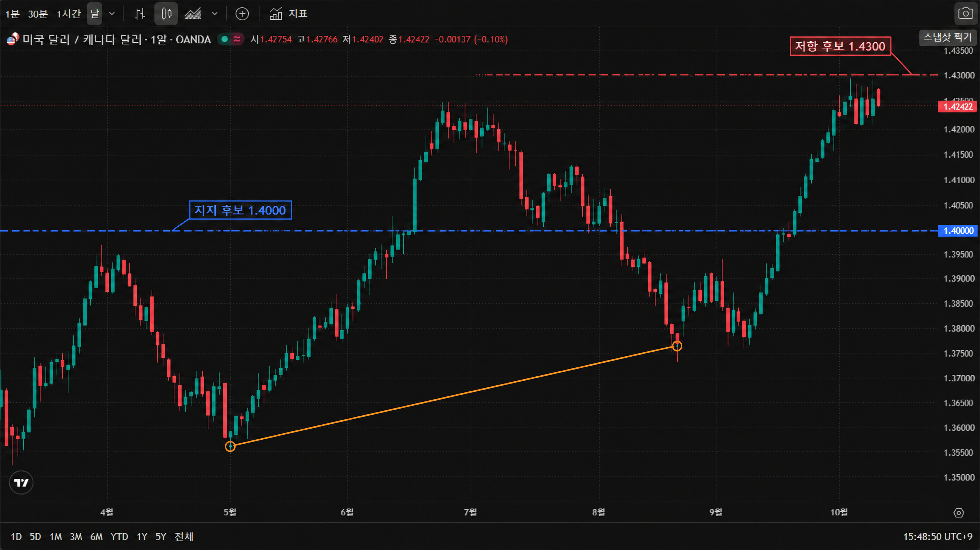The image size is (980, 550).
Task: Select the YTD date range
Action: pyautogui.click(x=119, y=537)
